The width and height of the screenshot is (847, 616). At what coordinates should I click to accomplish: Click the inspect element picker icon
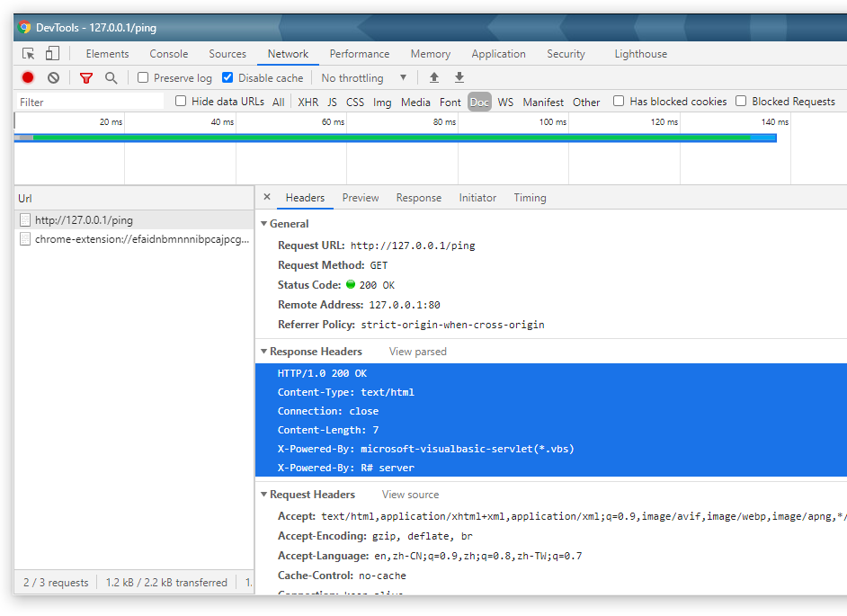pos(29,54)
